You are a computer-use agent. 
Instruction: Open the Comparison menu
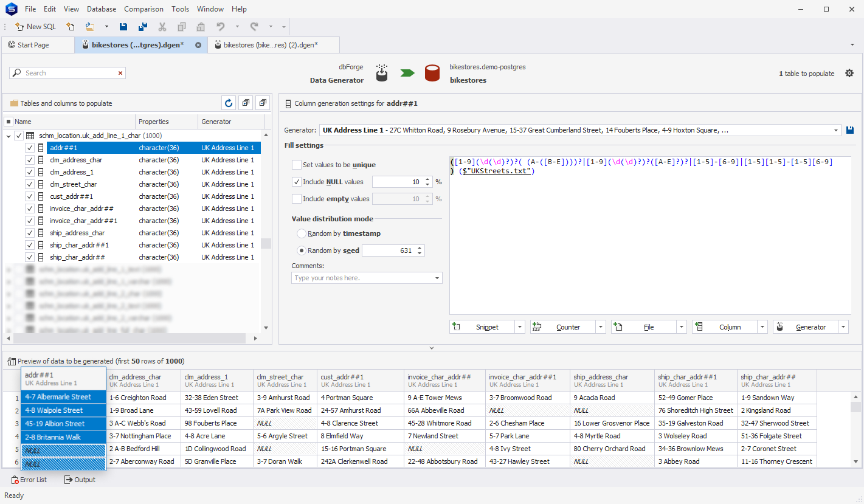click(x=143, y=9)
